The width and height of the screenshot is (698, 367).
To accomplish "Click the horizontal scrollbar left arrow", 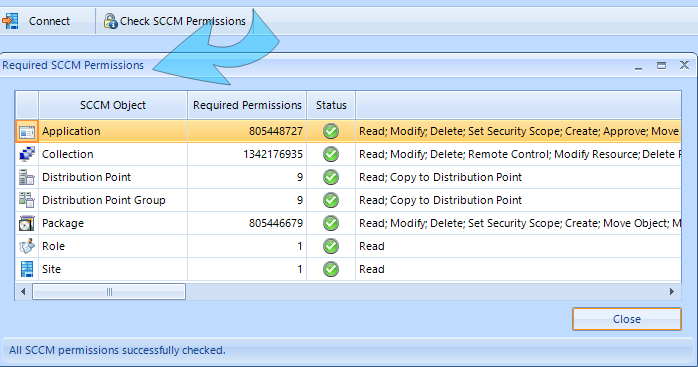I will click(23, 292).
